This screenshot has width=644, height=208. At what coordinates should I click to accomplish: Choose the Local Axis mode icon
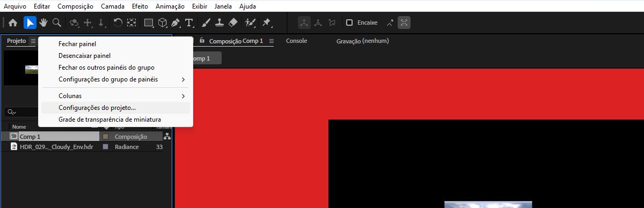(304, 23)
